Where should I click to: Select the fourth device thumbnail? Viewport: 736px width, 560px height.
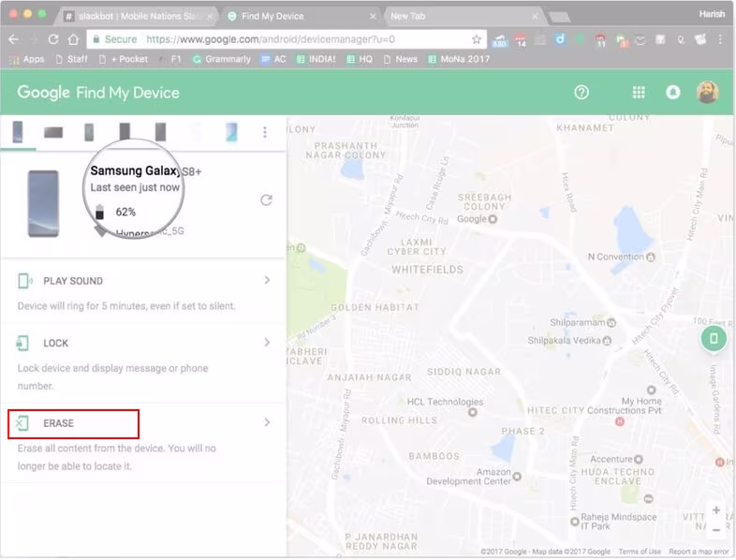pos(125,132)
